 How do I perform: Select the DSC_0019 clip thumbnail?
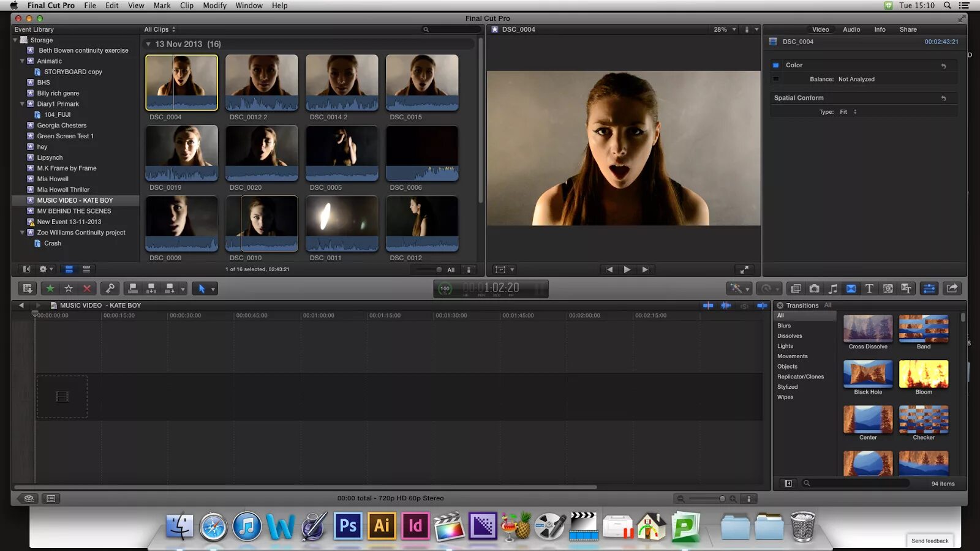click(x=181, y=153)
